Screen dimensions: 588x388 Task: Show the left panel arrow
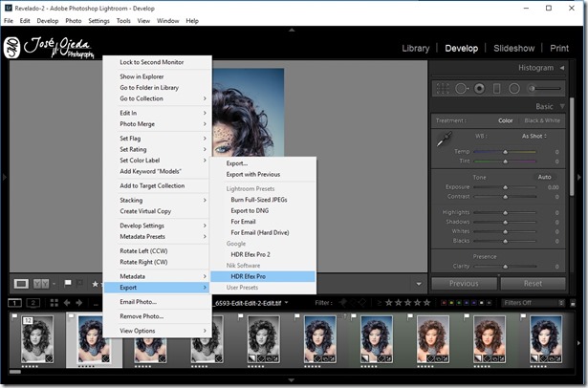tap(4, 176)
